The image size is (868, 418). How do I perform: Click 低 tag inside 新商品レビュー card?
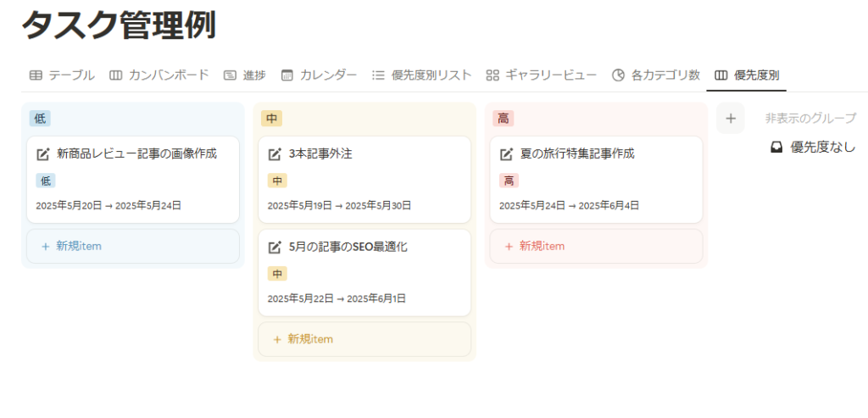tap(46, 181)
